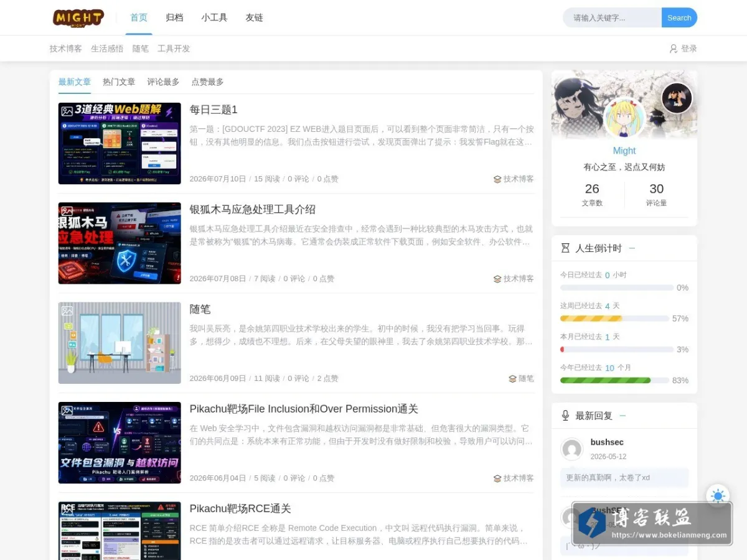Click category icon of 银狐木马 post
This screenshot has height=560, width=747.
pos(497,279)
